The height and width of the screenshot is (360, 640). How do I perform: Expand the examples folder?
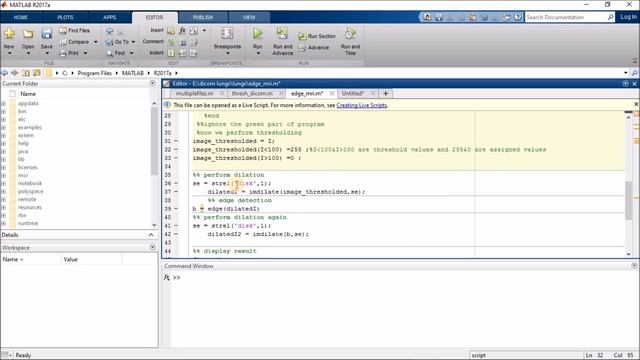[x=4, y=128]
